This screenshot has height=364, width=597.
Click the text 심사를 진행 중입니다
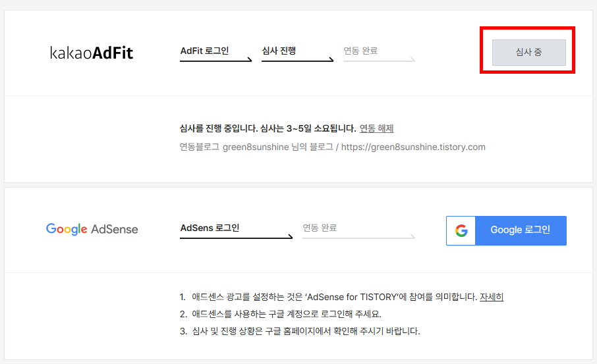(219, 128)
